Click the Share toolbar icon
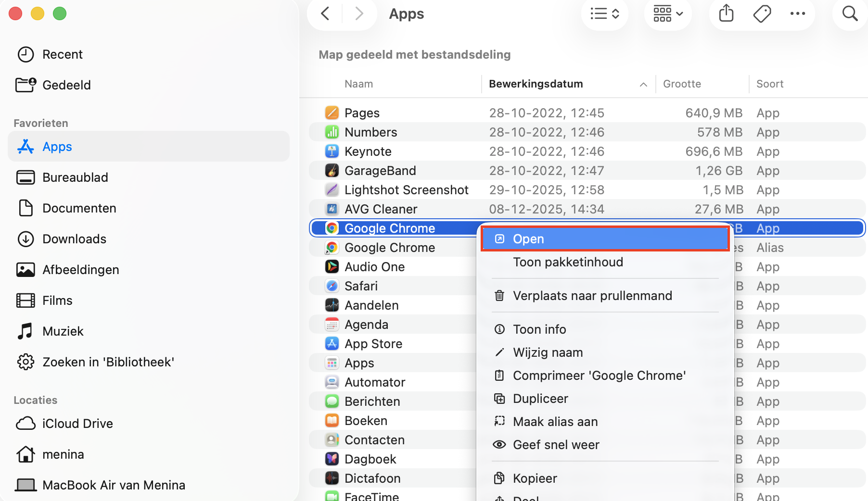 [726, 13]
